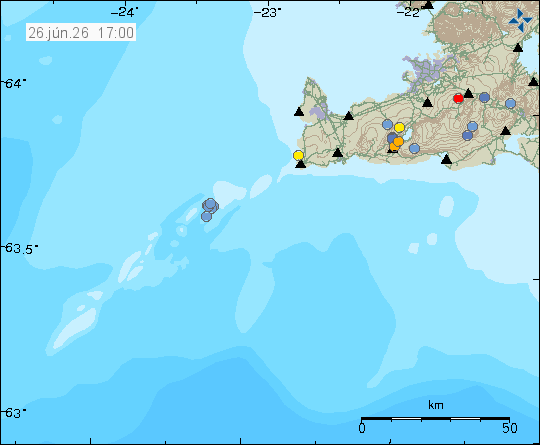Click the black-and-white distance scale bar
The height and width of the screenshot is (445, 540).
(x=436, y=418)
